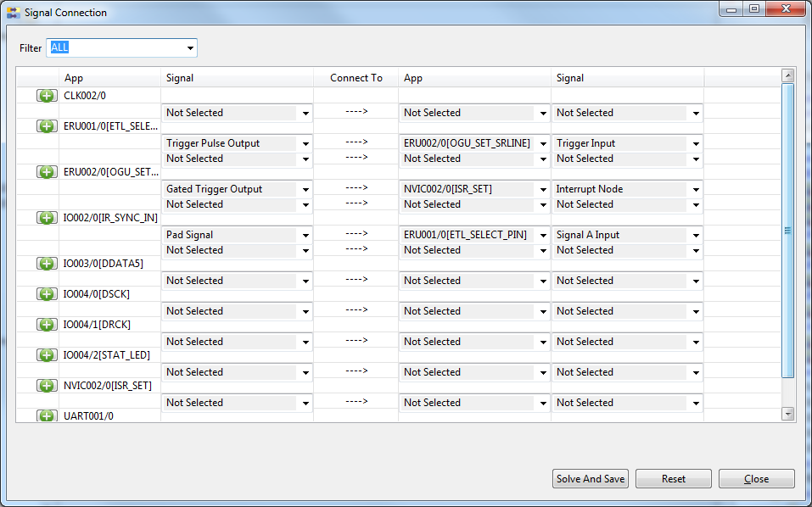
Task: Select the IO004/2[STAT_LED] row label
Action: [107, 355]
